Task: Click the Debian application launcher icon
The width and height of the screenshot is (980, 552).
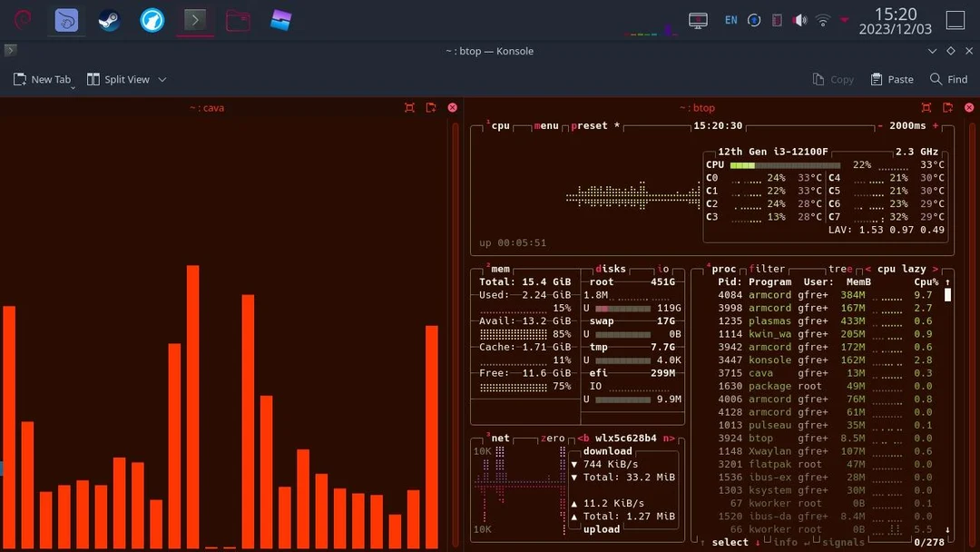Action: [x=22, y=20]
